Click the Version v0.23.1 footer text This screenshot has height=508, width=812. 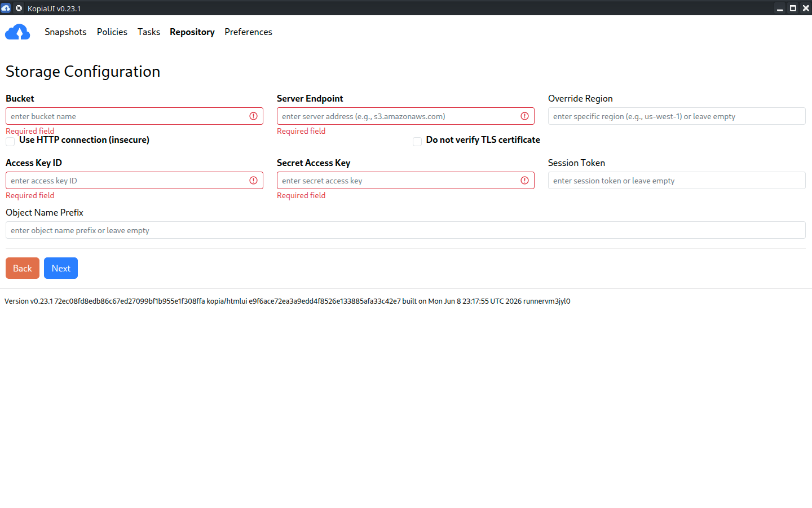288,301
